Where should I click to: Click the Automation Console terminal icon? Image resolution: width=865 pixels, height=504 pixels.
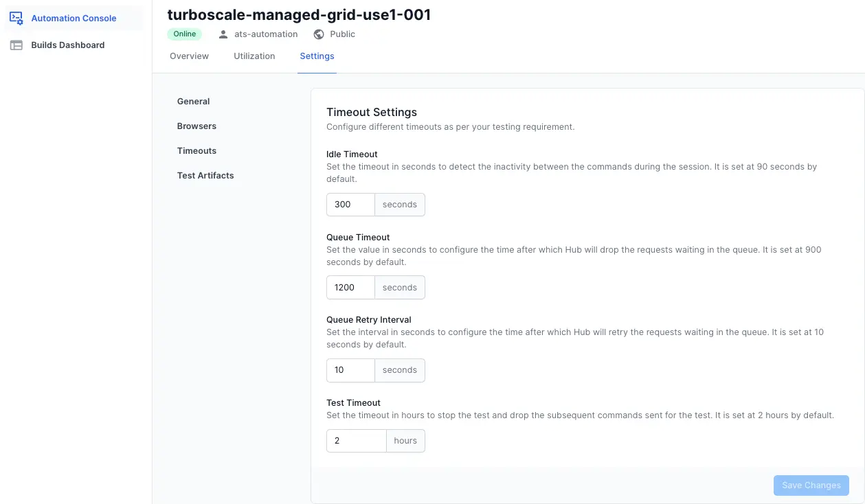(15, 18)
